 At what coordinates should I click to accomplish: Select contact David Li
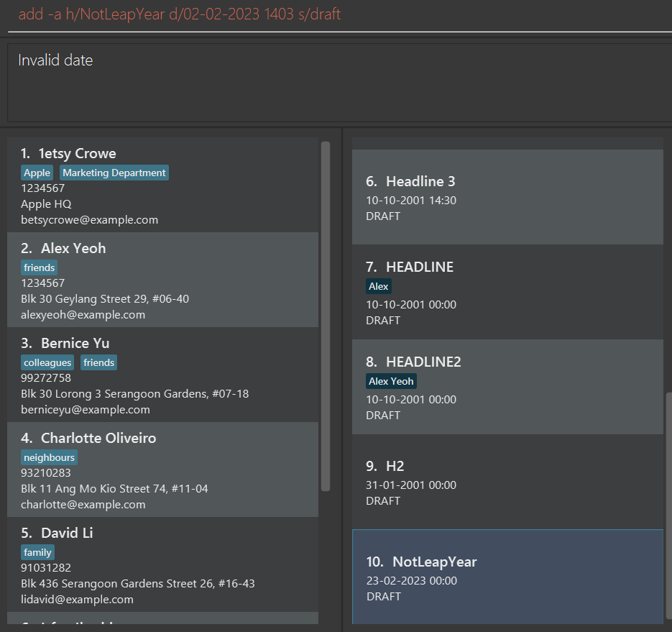point(163,564)
